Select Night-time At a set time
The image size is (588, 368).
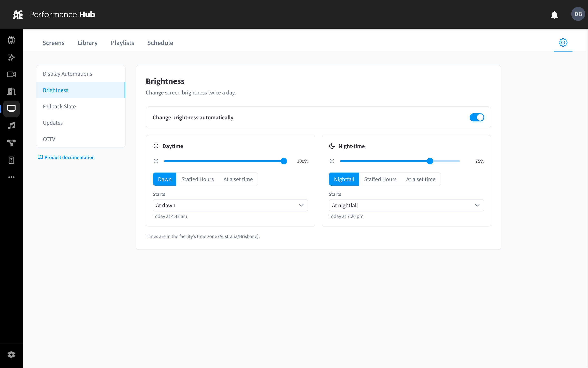pos(421,179)
